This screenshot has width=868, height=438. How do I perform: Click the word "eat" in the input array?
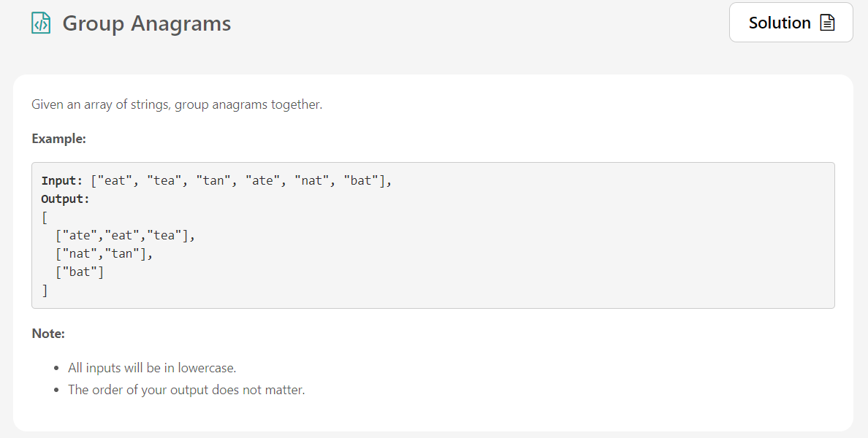(115, 181)
